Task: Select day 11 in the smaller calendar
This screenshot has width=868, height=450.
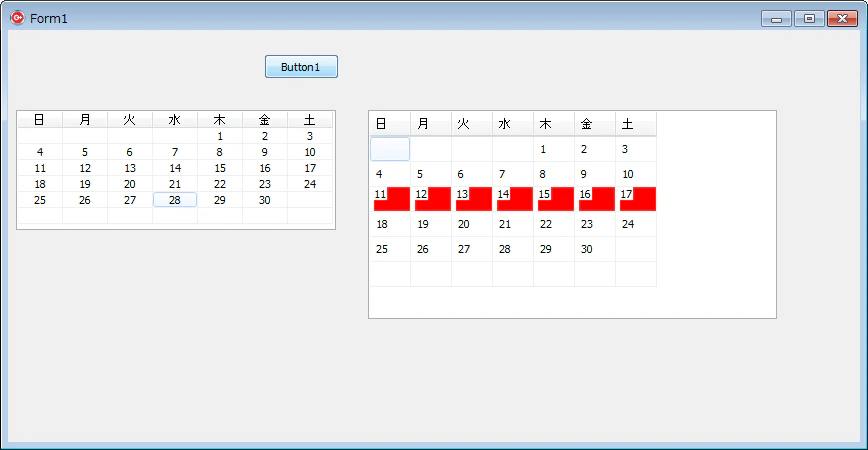Action: 40,168
